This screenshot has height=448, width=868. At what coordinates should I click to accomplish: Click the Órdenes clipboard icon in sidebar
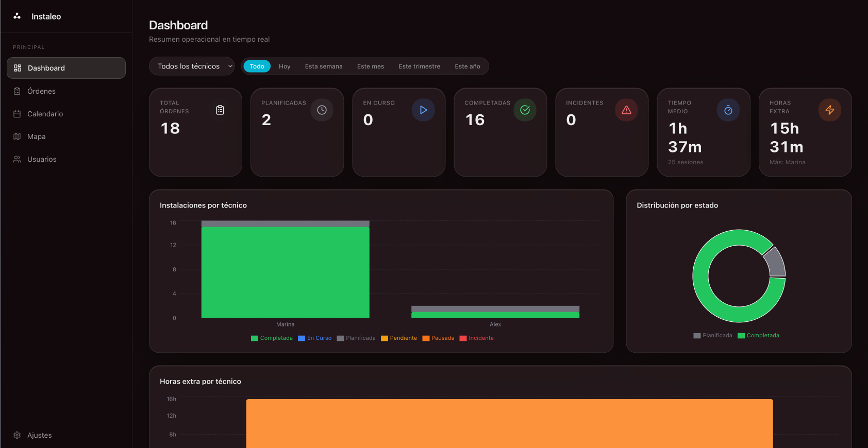click(17, 91)
